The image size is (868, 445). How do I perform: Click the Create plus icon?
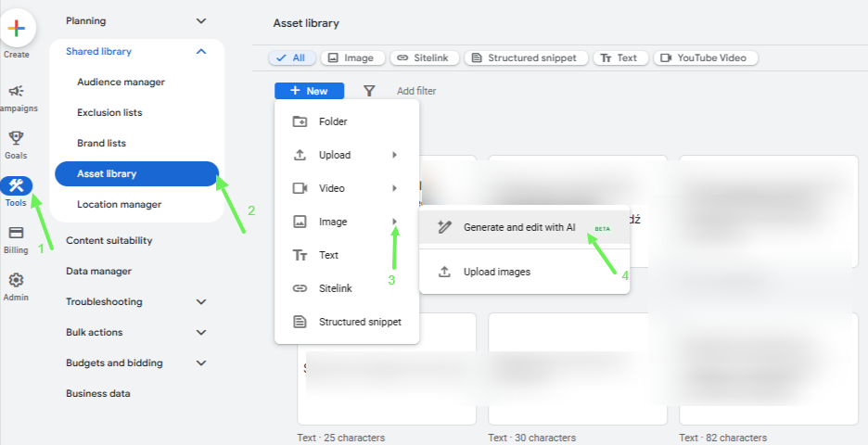(x=17, y=29)
